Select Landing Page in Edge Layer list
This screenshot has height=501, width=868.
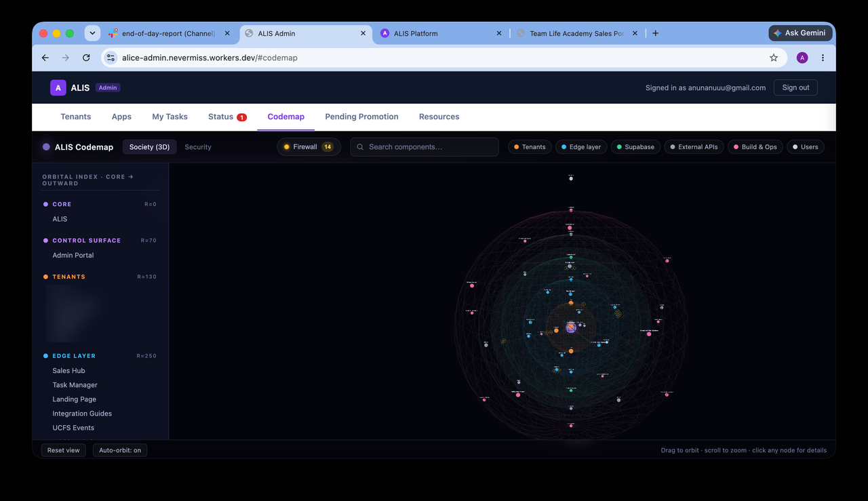[x=74, y=399]
